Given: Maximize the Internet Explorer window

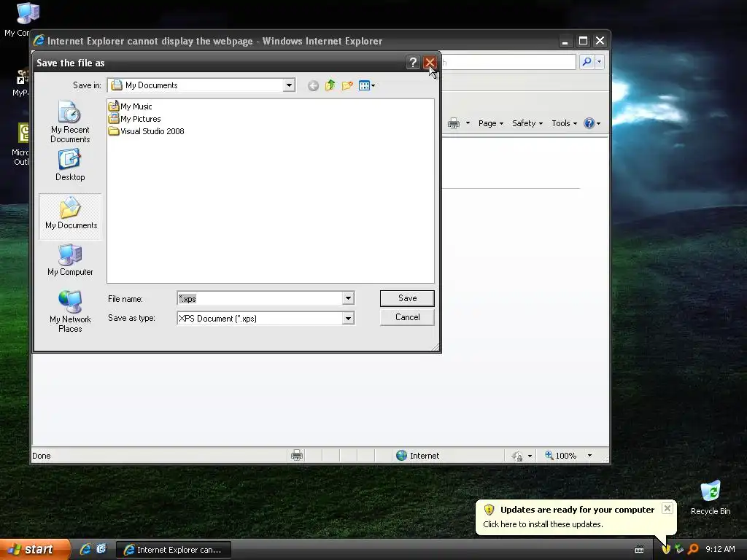Looking at the screenshot, I should pos(583,41).
